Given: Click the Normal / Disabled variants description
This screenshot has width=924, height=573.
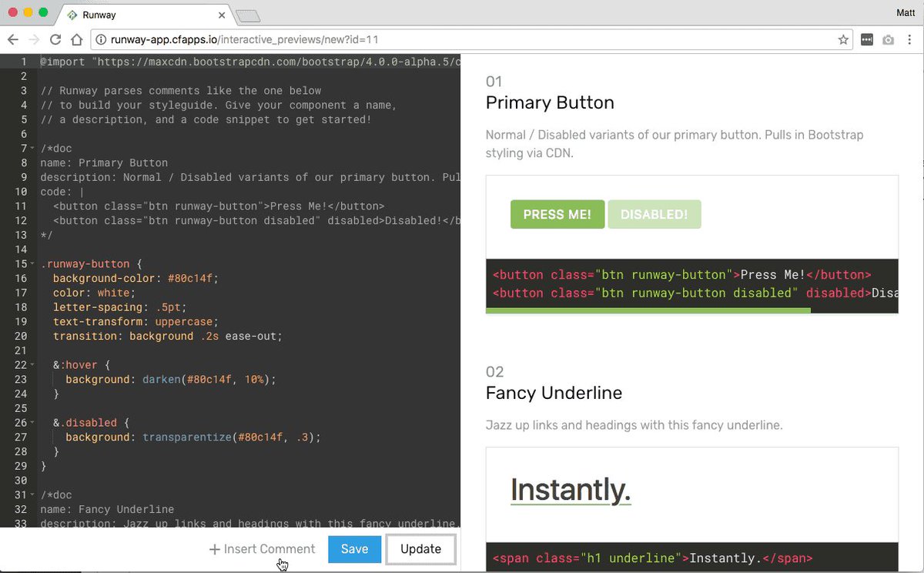Looking at the screenshot, I should point(675,144).
